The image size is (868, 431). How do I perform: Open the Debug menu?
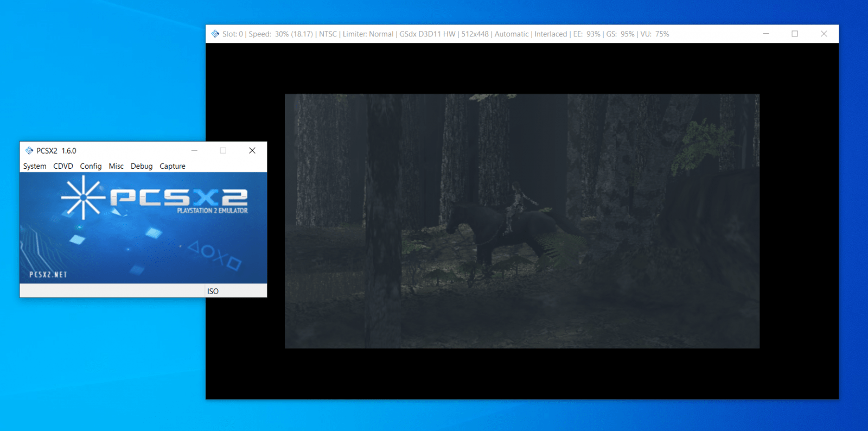point(142,166)
